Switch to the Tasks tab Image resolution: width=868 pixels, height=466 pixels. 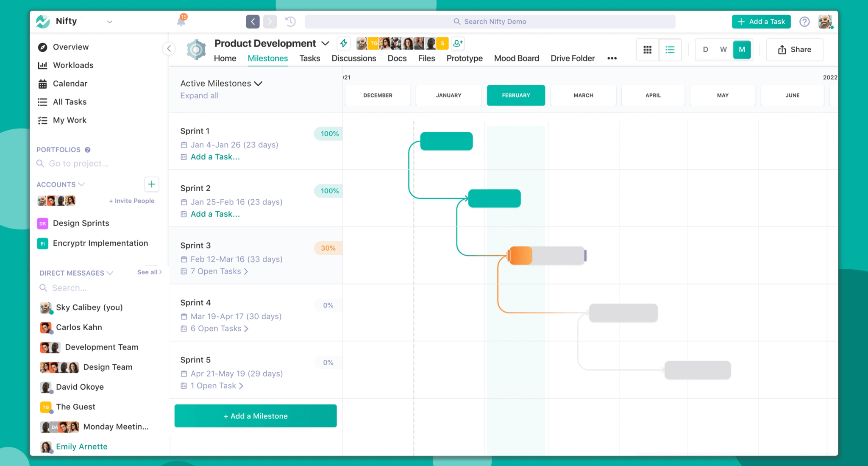(x=309, y=58)
